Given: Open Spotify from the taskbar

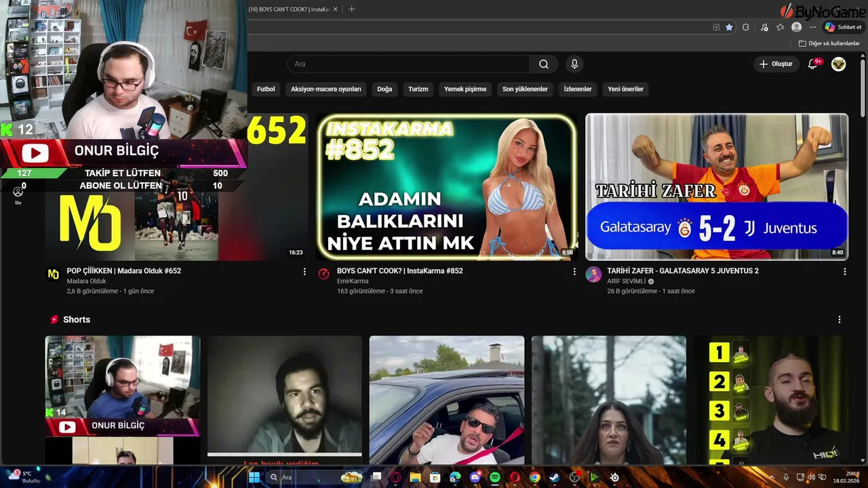Looking at the screenshot, I should pyautogui.click(x=495, y=477).
